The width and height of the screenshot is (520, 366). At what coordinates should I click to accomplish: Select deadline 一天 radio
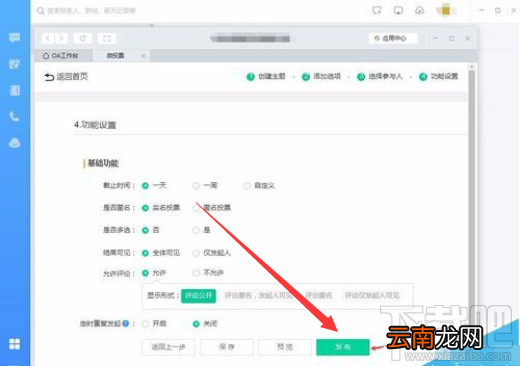(x=145, y=185)
